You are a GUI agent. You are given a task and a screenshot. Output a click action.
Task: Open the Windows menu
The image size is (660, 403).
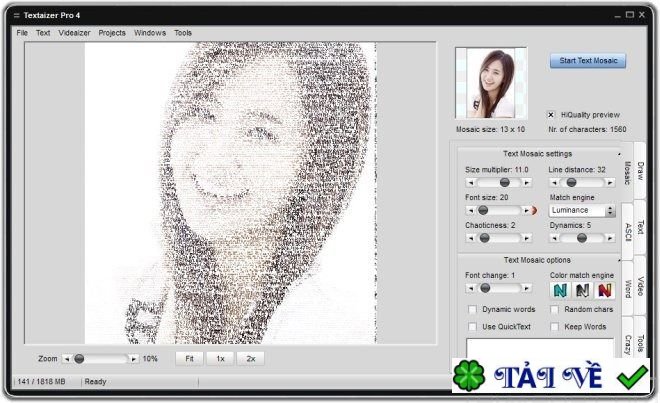tap(150, 33)
